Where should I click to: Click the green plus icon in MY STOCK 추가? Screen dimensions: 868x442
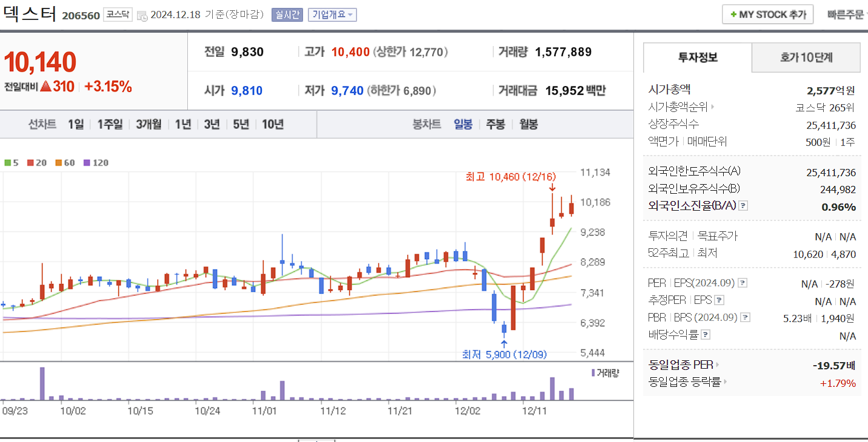734,14
